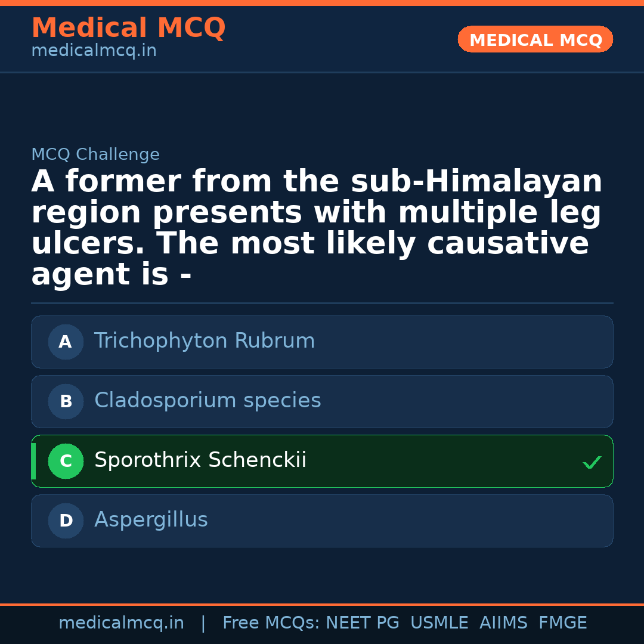The height and width of the screenshot is (644, 644).
Task: Click the green letter C circle
Action: tap(66, 462)
